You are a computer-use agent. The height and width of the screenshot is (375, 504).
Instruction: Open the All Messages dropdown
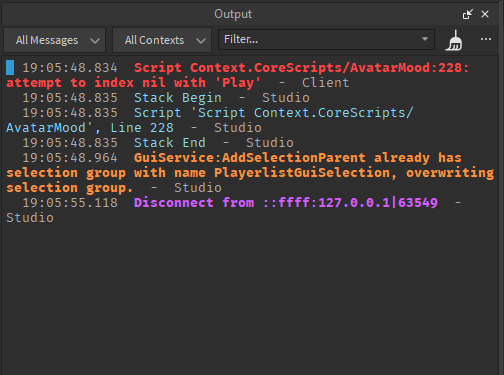(55, 40)
